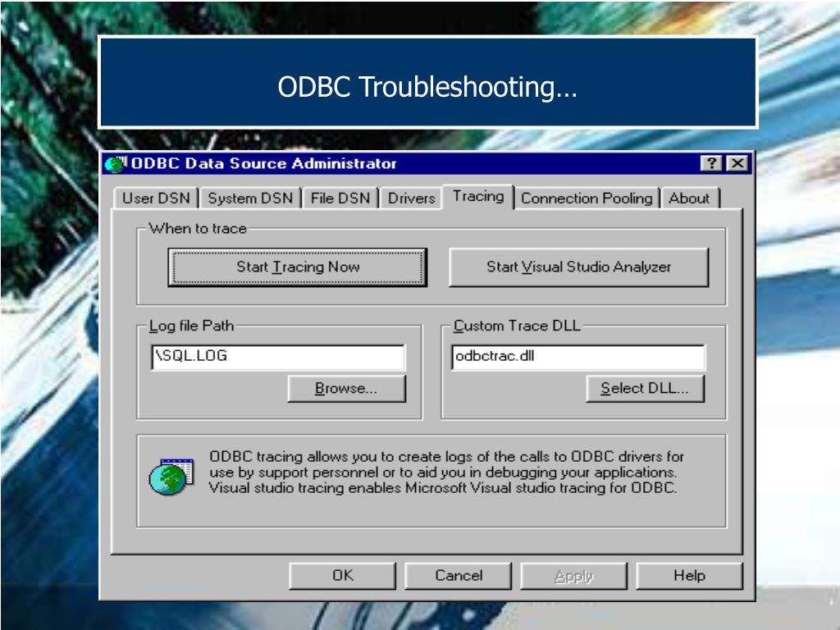Click Select DLL button
Screen dimensions: 840x630
coord(645,388)
